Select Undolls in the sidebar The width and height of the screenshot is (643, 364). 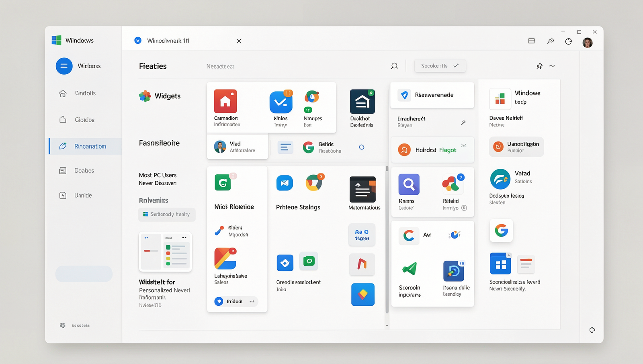point(86,93)
